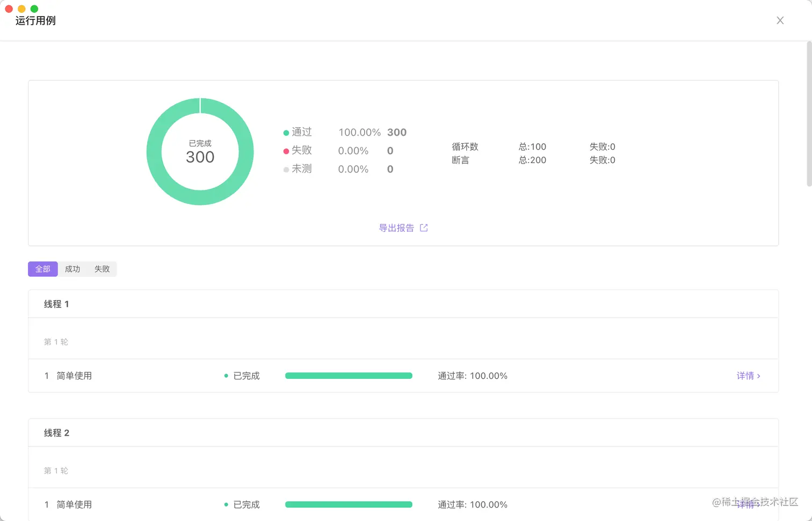812x521 pixels.
Task: Click the 未测 legend label
Action: point(301,169)
